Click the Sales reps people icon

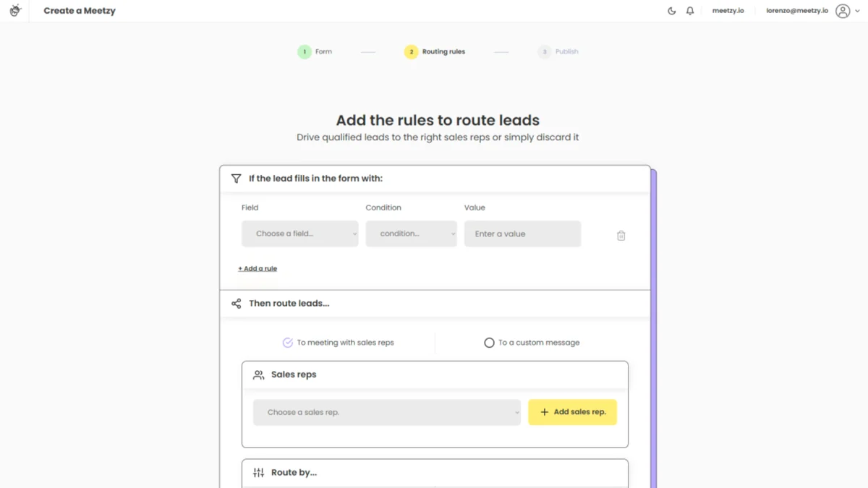(258, 375)
